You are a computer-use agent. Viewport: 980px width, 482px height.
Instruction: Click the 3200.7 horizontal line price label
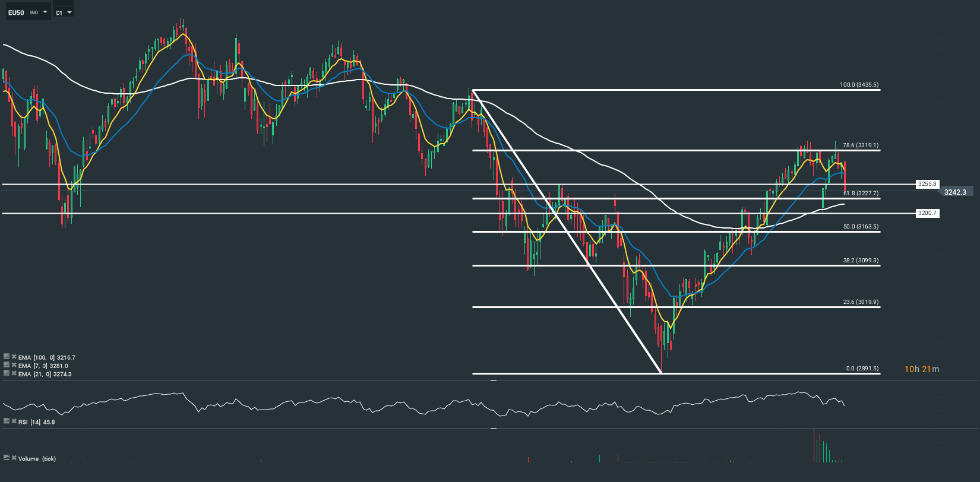coord(927,213)
